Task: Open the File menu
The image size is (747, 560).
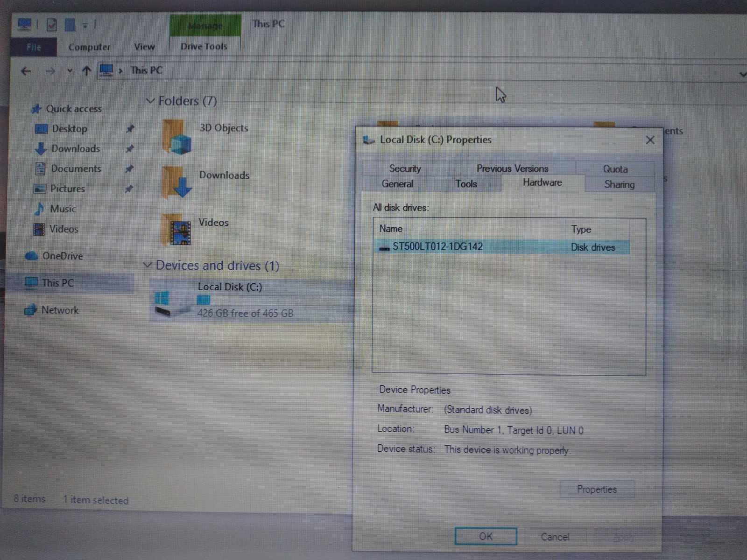Action: pos(34,47)
